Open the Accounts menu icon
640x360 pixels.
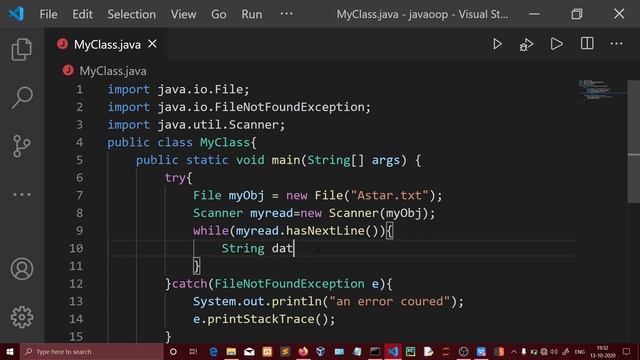pyautogui.click(x=22, y=269)
